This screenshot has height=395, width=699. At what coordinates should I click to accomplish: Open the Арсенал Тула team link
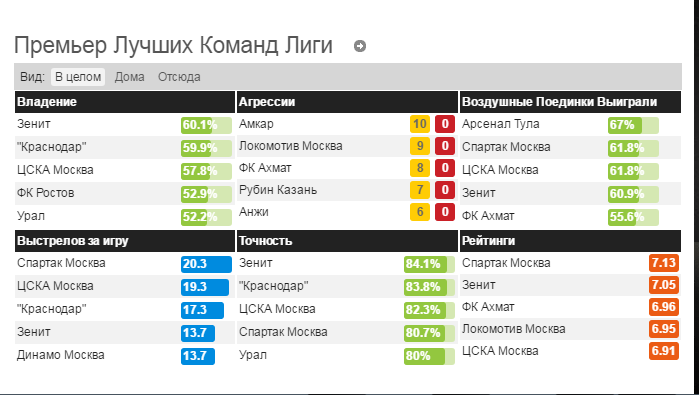tap(501, 123)
